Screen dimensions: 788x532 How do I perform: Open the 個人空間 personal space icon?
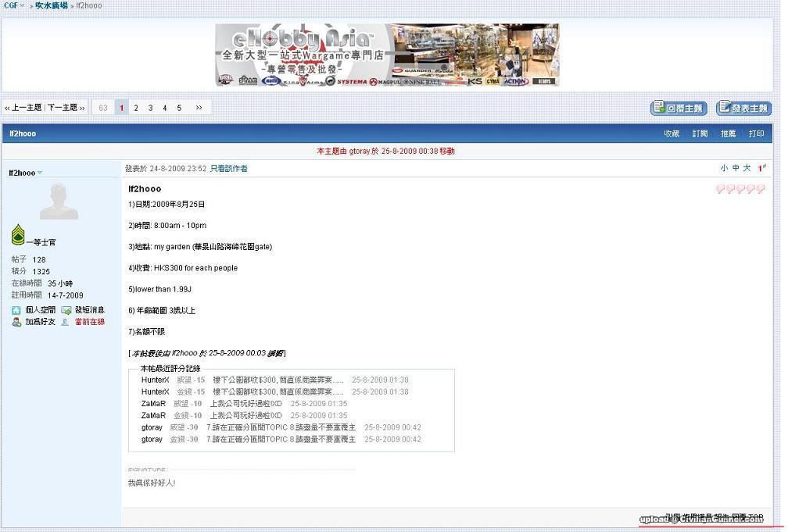[16, 310]
